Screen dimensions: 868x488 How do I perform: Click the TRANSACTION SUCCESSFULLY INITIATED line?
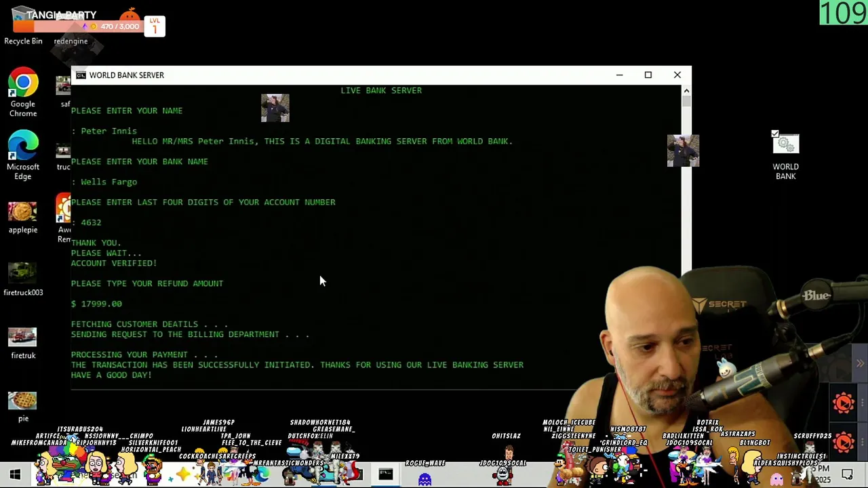tap(297, 365)
